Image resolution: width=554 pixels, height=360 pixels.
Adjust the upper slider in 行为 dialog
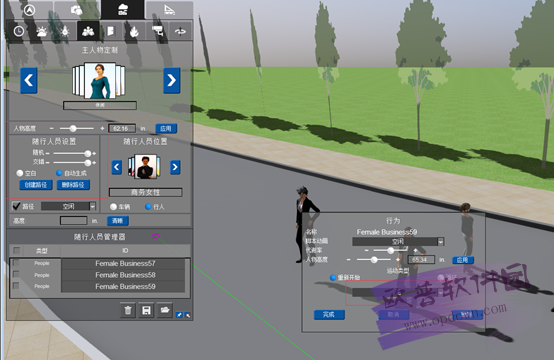391,250
